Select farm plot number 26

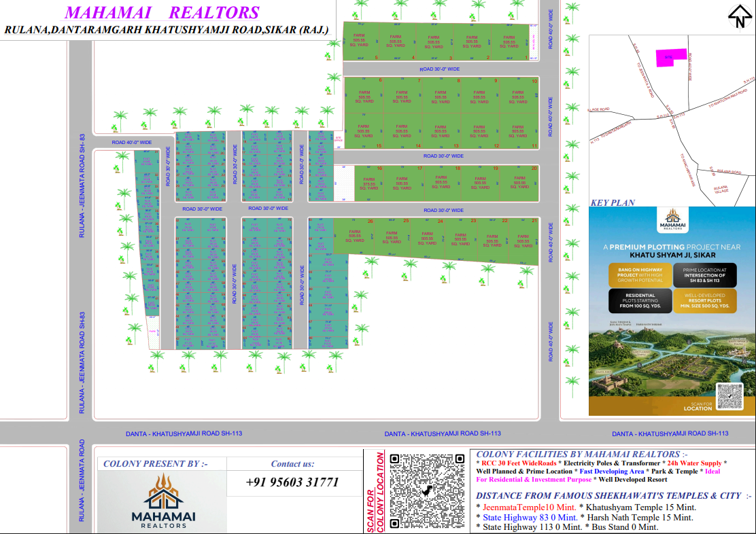[x=354, y=236]
